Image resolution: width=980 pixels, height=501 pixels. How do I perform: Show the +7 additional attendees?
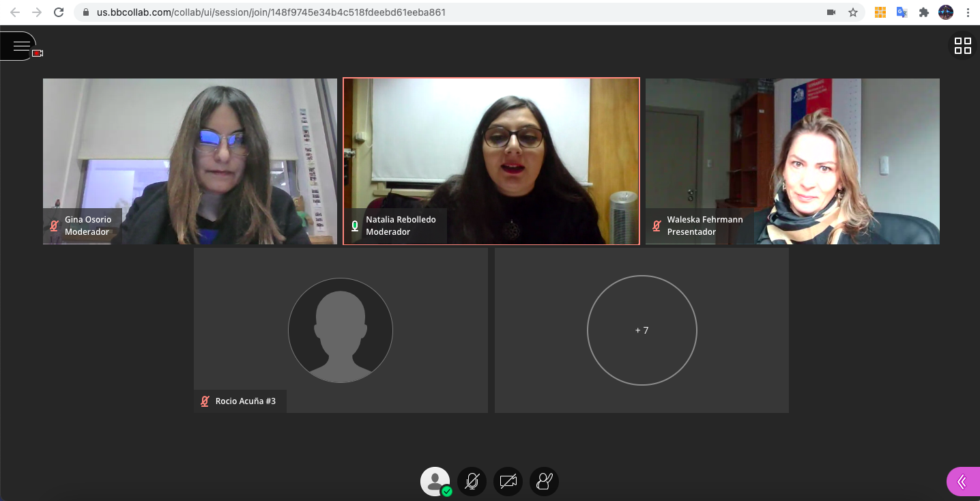click(x=642, y=330)
